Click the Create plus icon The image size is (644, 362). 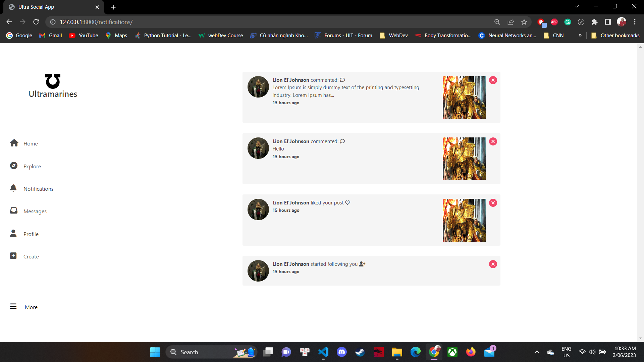pyautogui.click(x=13, y=256)
